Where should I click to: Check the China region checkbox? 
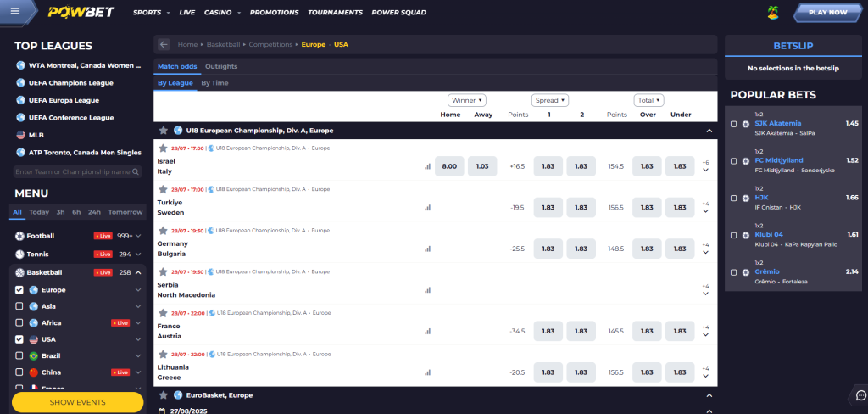19,372
